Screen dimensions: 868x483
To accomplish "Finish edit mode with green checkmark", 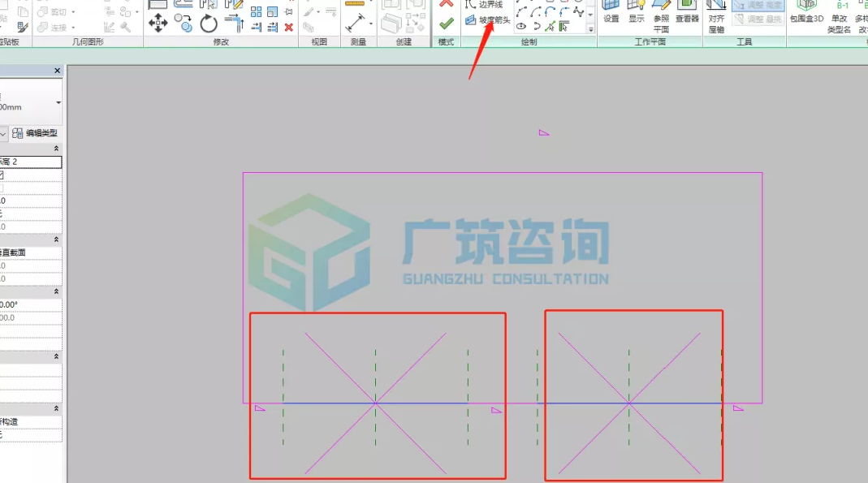I will tap(446, 24).
